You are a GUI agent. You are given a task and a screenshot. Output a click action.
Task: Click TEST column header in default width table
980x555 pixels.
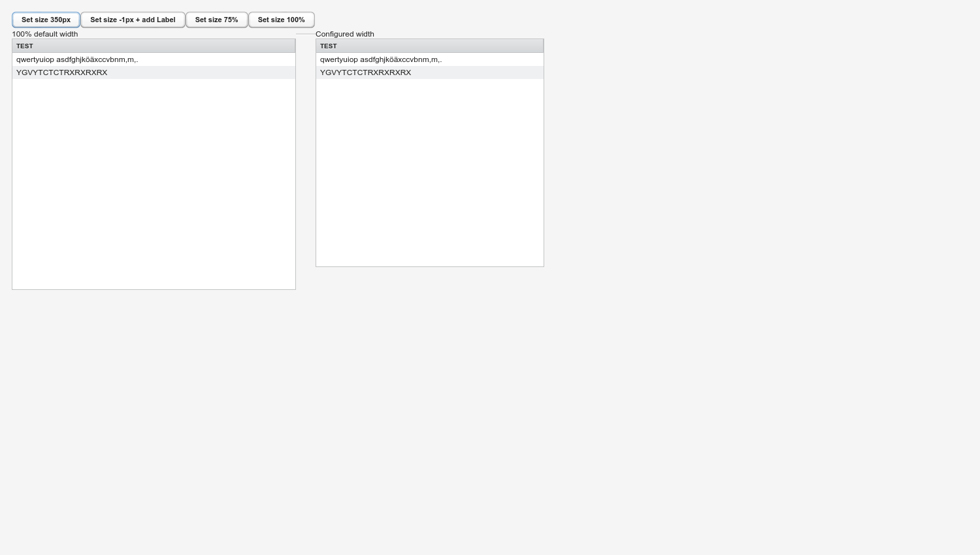point(154,46)
